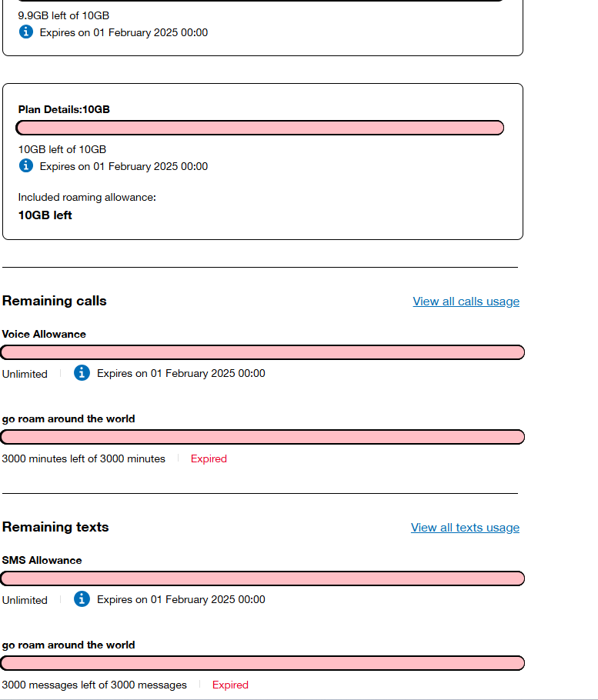Click the Plan Details:10GB title
The image size is (598, 700).
click(x=64, y=109)
